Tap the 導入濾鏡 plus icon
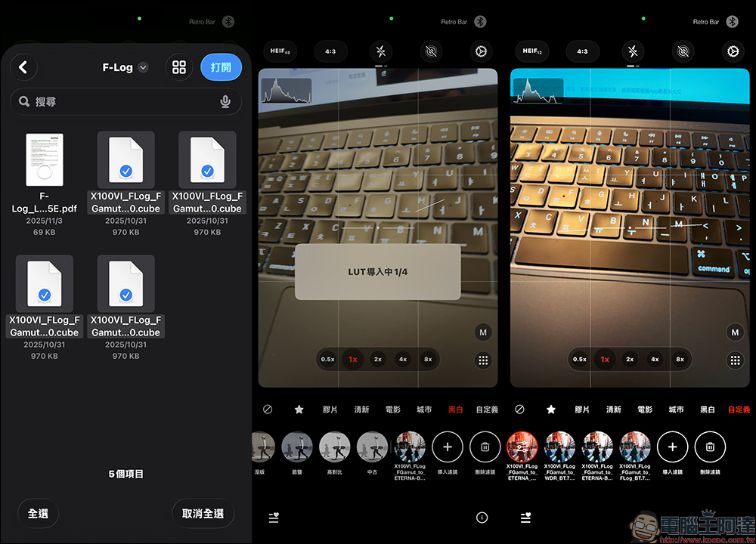Viewport: 756px width, 544px height. coord(448,447)
